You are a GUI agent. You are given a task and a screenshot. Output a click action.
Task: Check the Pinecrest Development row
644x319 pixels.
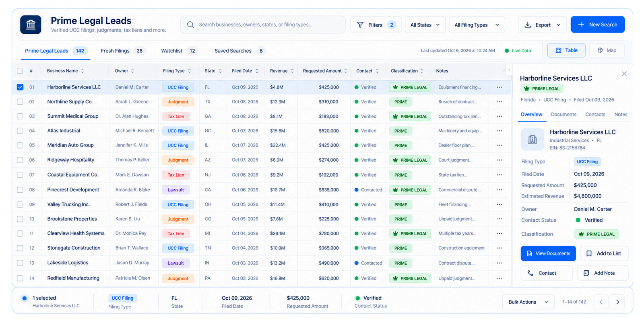coord(20,190)
